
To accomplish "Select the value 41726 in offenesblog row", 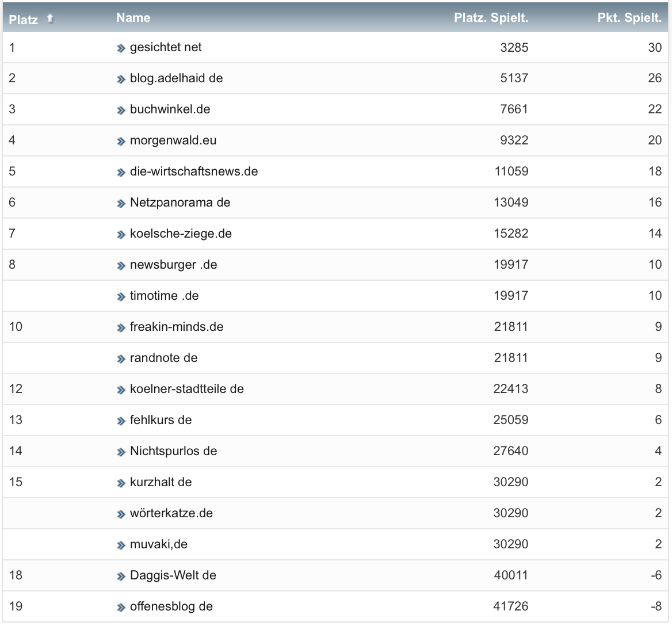I will tap(511, 606).
